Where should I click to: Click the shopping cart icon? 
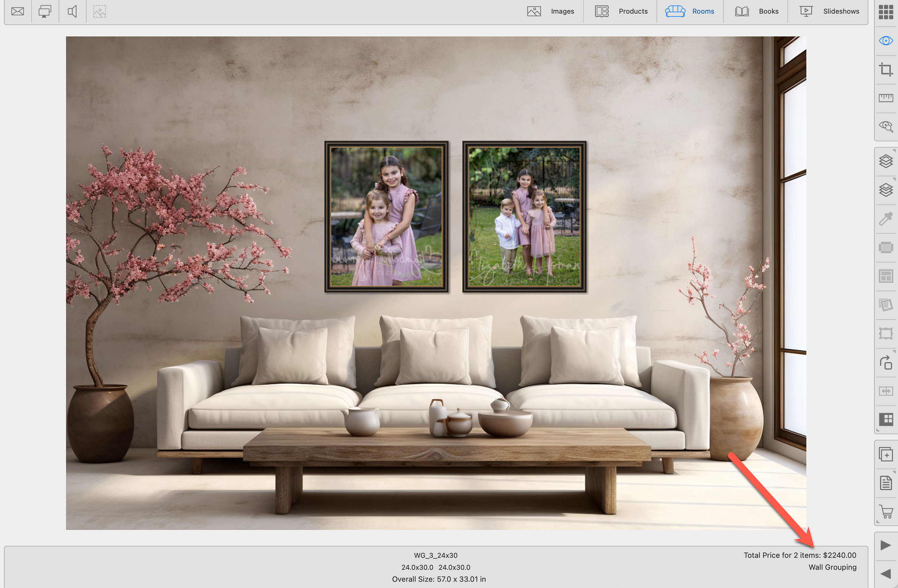point(886,512)
